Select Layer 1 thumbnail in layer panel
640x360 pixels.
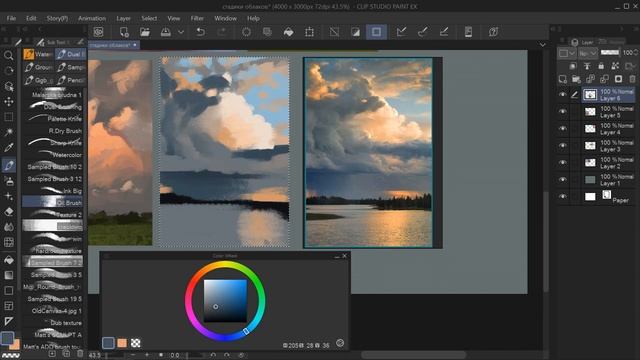point(590,180)
